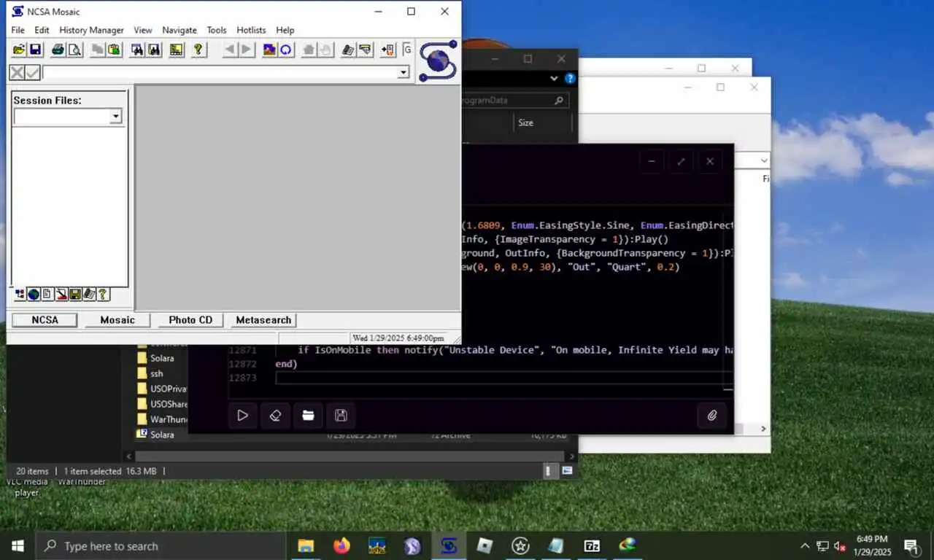
Task: Click the add to hotlist icon in Mosaic toolbar
Action: coord(387,50)
